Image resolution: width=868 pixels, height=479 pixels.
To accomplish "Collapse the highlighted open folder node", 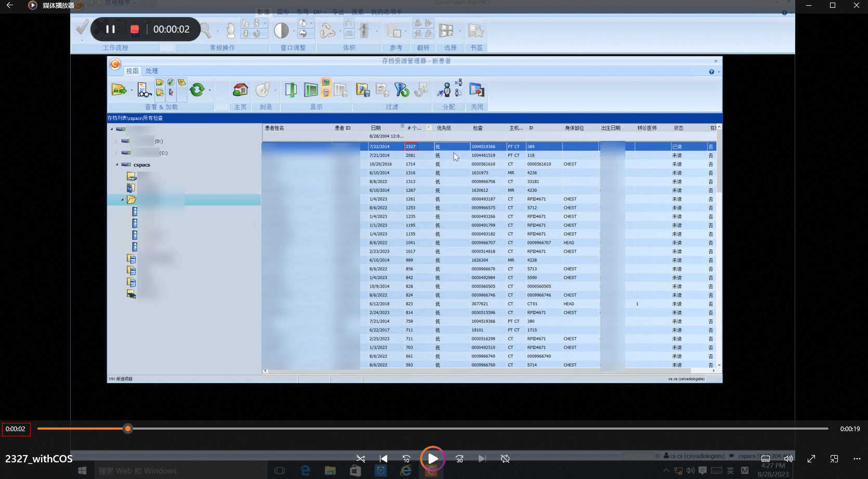I will tap(123, 200).
